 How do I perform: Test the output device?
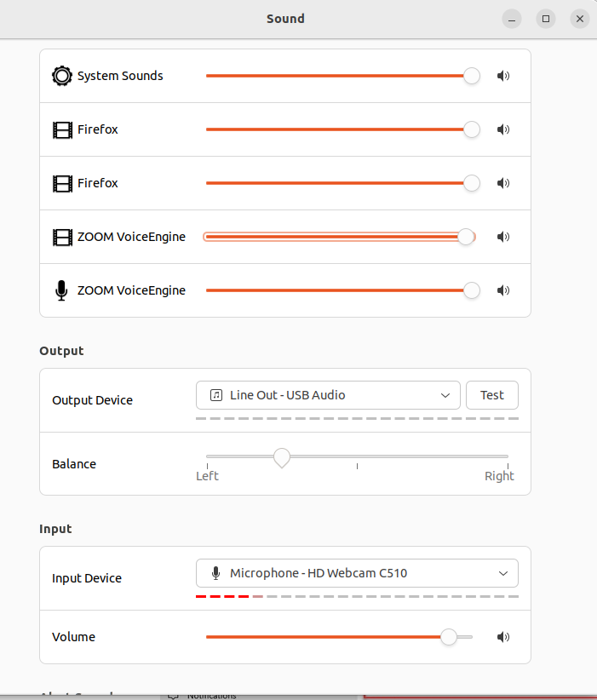point(492,395)
